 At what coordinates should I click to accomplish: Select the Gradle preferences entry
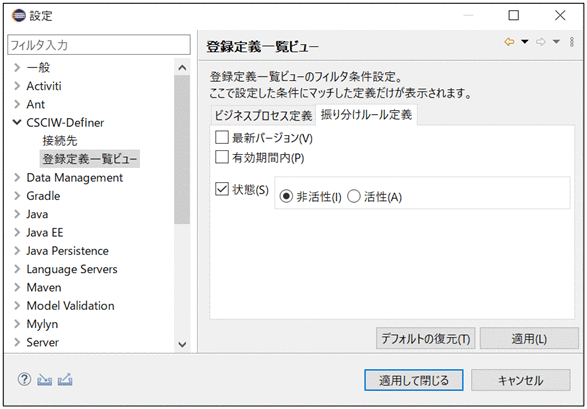[43, 196]
